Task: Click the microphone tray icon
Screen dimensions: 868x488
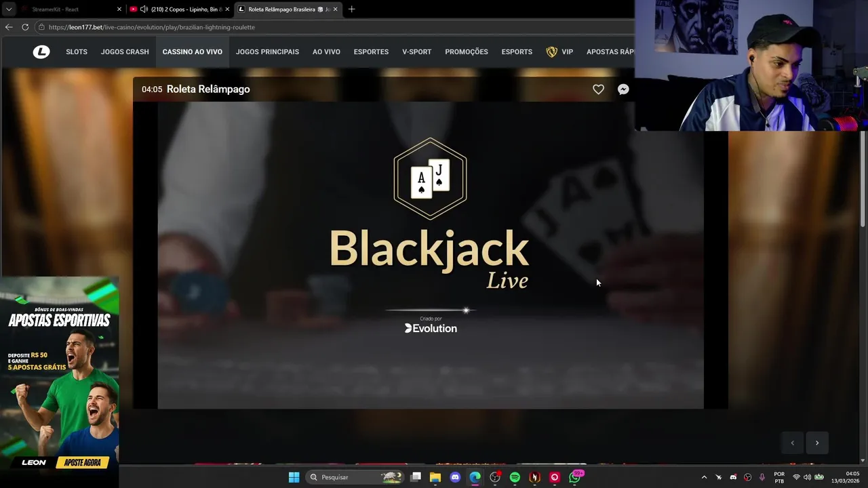Action: pos(762,477)
